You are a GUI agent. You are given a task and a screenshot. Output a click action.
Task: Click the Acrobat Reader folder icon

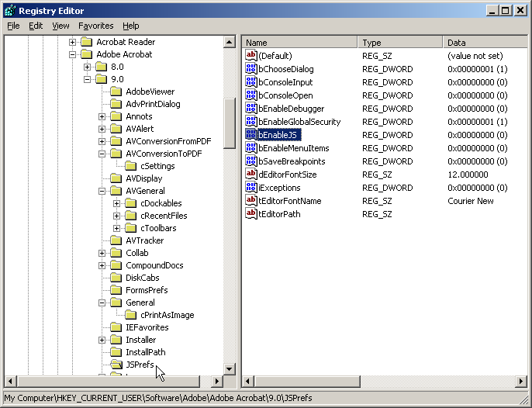87,42
